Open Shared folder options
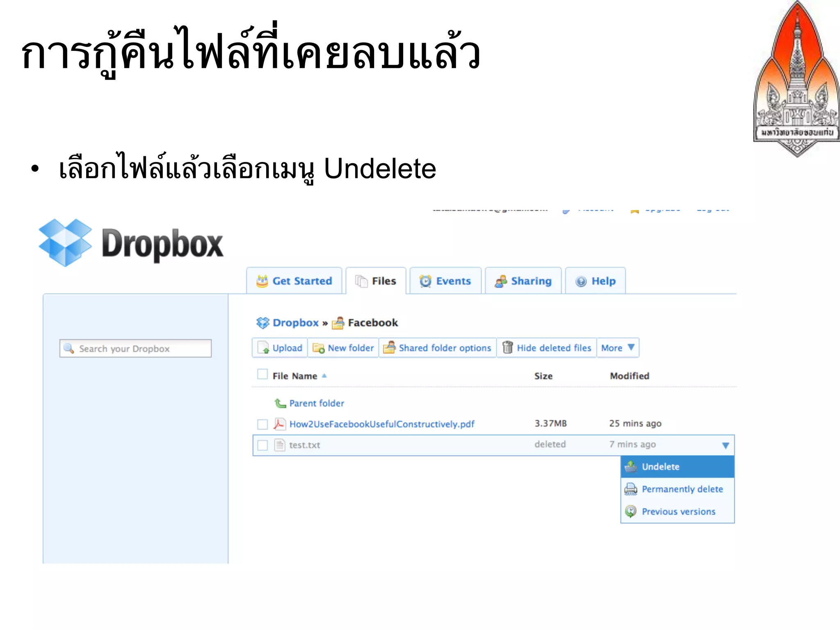The height and width of the screenshot is (630, 840). click(x=438, y=348)
